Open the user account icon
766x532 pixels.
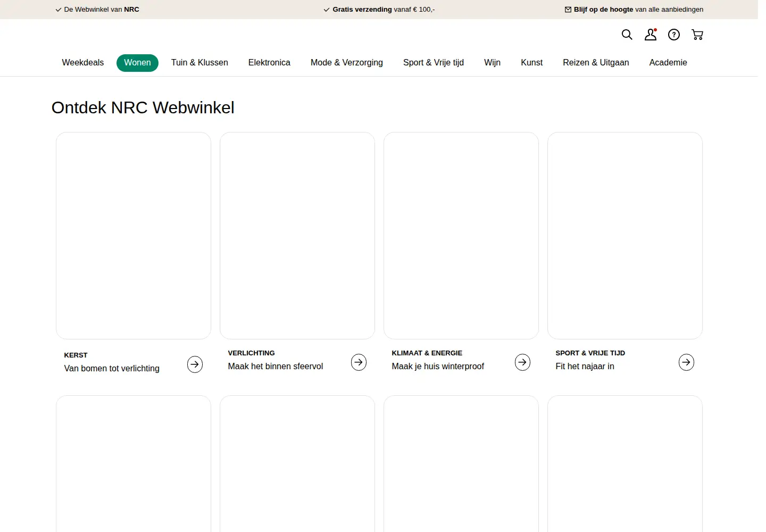click(x=651, y=35)
